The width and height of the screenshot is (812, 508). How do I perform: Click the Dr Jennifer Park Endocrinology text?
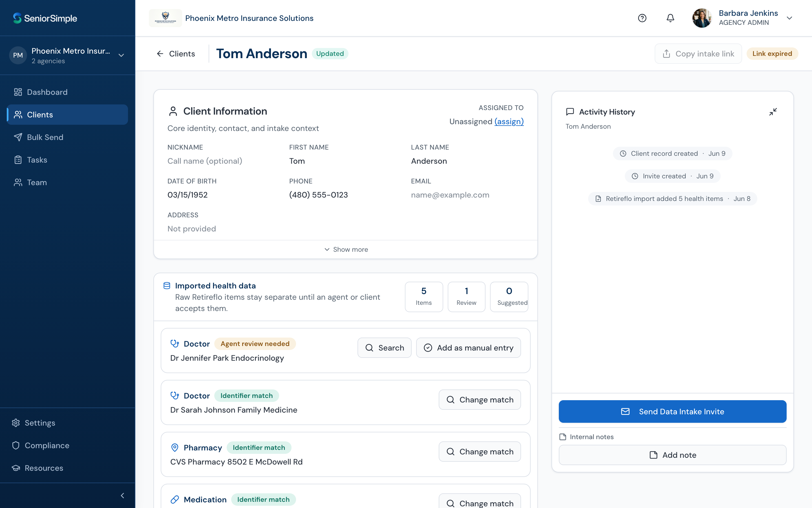tap(227, 358)
